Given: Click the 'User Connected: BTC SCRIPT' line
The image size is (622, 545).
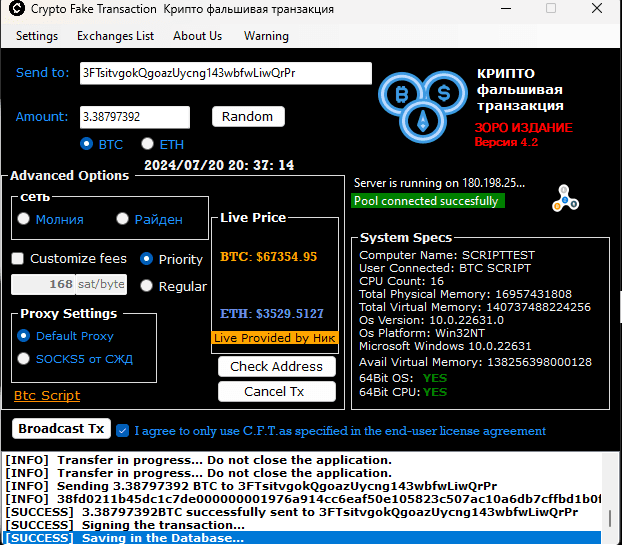Looking at the screenshot, I should point(445,268).
